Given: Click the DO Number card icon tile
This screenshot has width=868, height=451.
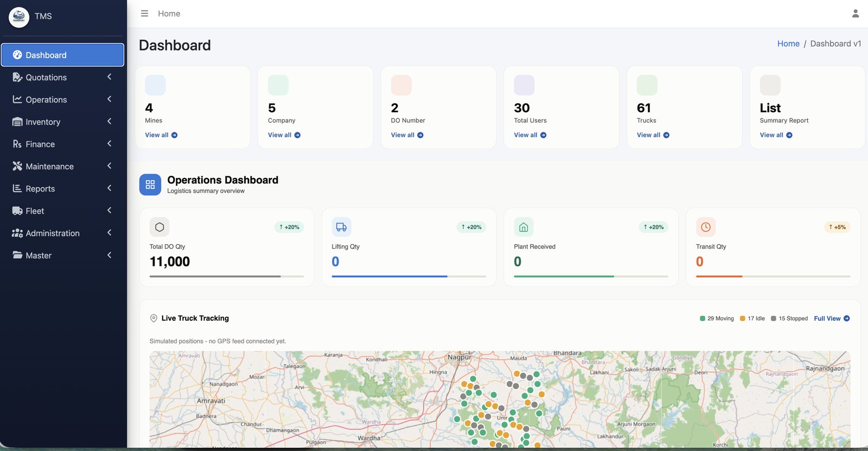Looking at the screenshot, I should [401, 85].
